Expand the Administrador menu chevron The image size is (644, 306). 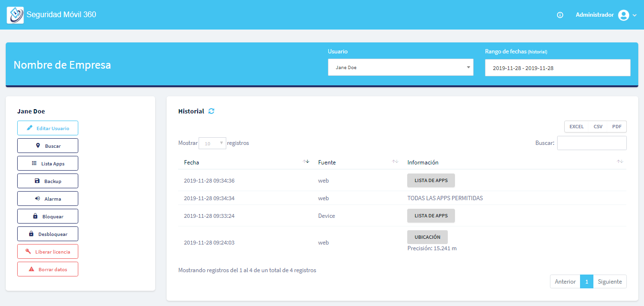634,15
